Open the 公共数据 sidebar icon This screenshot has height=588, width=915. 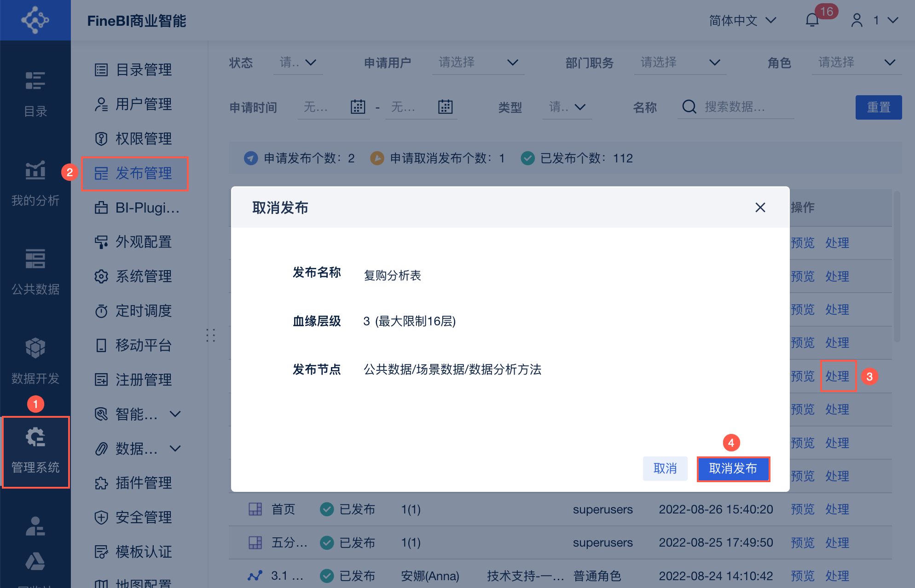point(35,259)
